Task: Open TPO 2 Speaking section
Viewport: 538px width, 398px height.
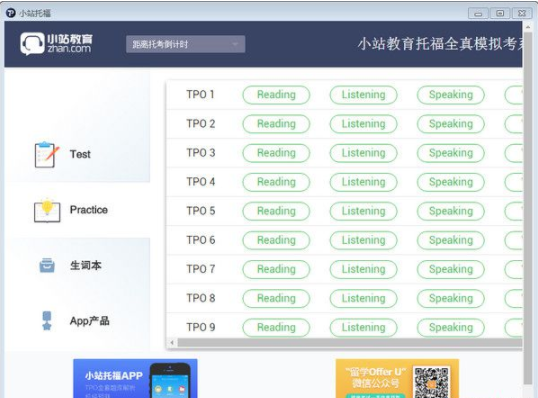Action: 451,124
